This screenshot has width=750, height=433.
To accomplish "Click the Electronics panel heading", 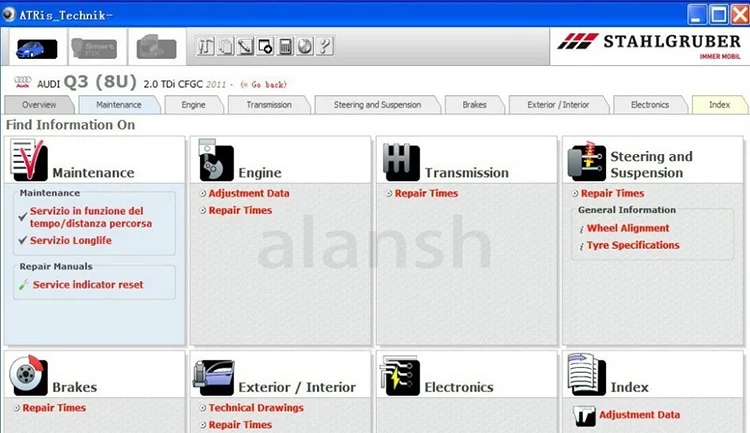I will pos(459,387).
